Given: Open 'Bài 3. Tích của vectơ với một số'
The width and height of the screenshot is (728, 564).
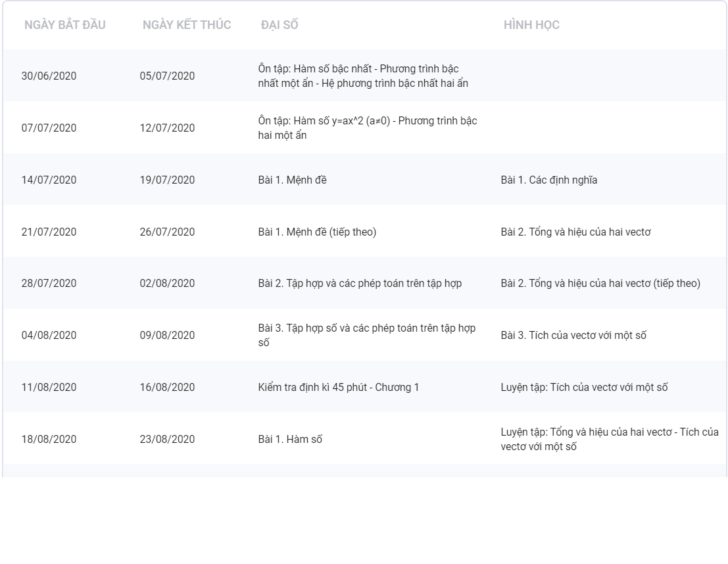Looking at the screenshot, I should pos(573,336).
